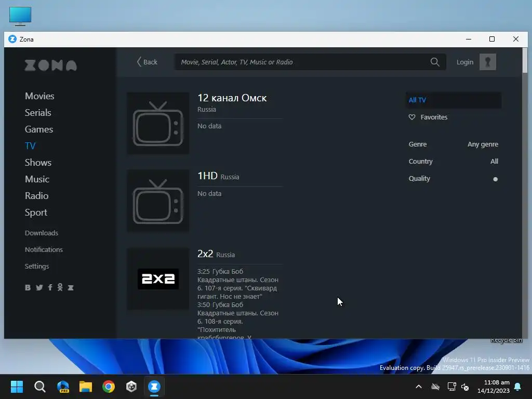Select the All TV filter tab
The height and width of the screenshot is (399, 532).
coord(453,100)
